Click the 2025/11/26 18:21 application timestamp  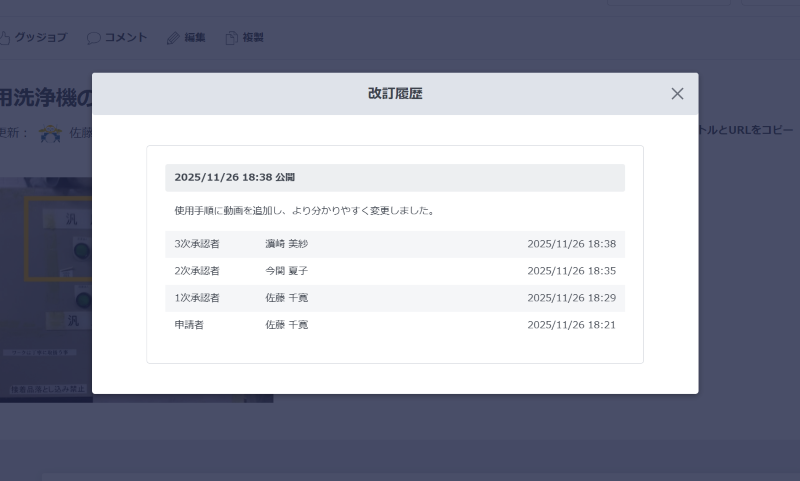[x=571, y=325]
